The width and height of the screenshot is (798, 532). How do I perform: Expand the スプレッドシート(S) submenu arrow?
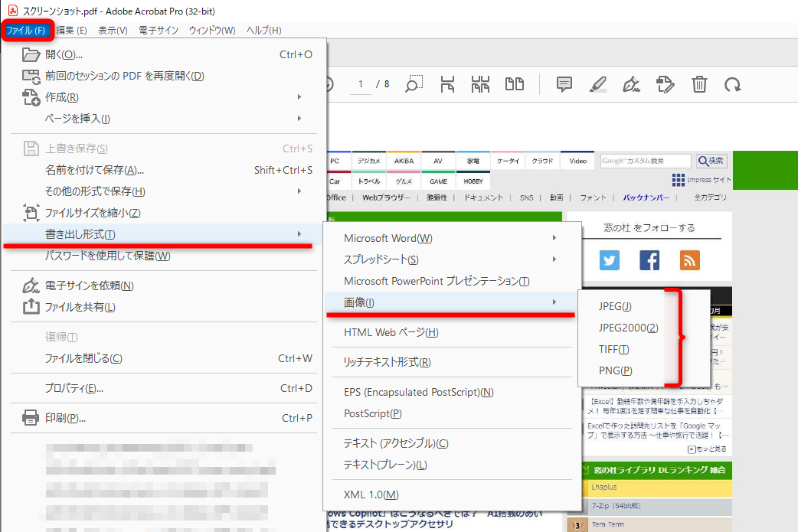point(554,259)
